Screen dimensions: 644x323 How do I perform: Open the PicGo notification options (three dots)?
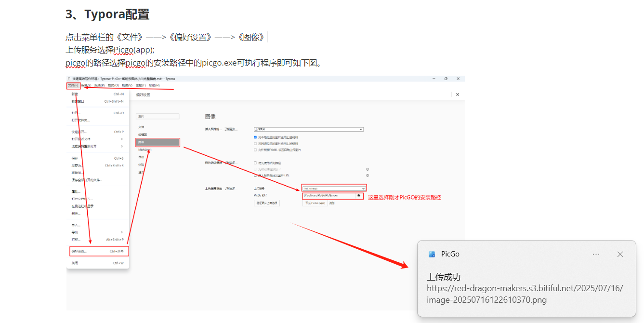tap(596, 254)
